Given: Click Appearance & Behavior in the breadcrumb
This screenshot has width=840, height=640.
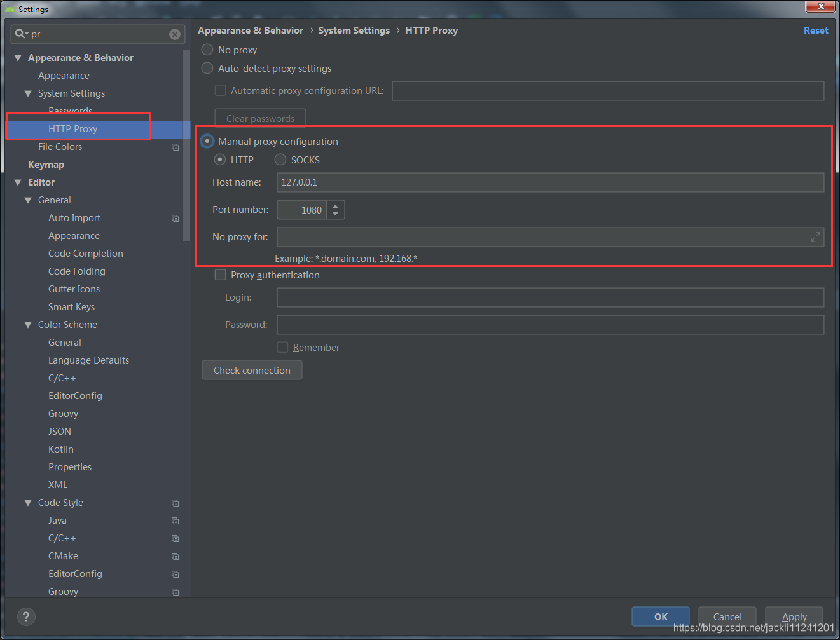Looking at the screenshot, I should [x=251, y=31].
